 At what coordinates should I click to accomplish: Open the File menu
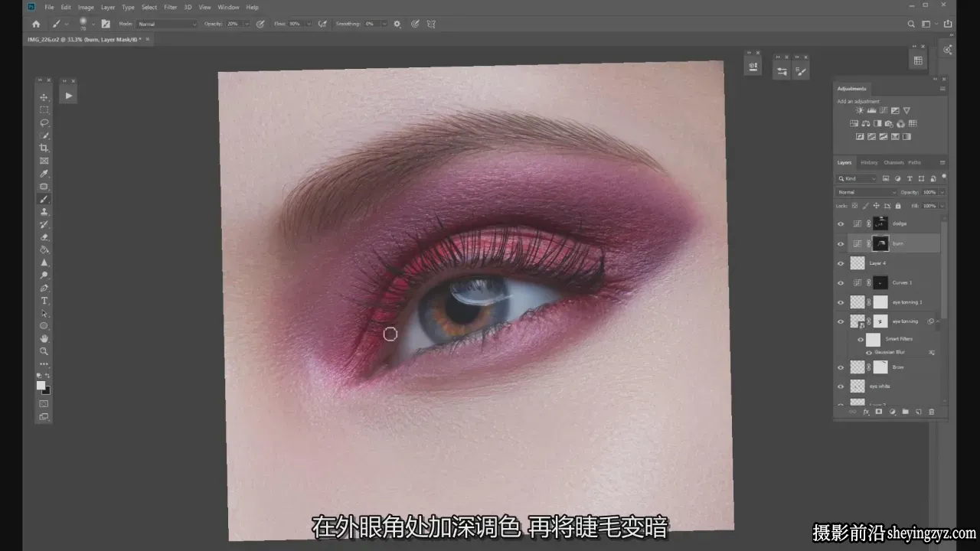point(49,7)
